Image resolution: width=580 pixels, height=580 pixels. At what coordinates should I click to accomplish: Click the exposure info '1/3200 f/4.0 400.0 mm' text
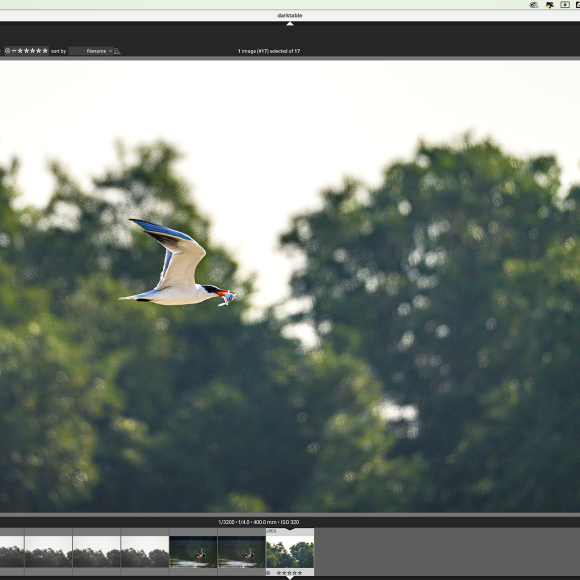259,522
